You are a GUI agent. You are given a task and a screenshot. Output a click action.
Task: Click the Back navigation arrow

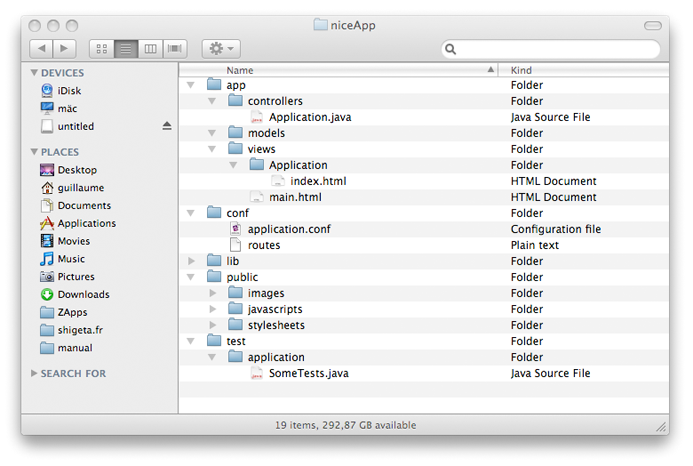(42, 48)
